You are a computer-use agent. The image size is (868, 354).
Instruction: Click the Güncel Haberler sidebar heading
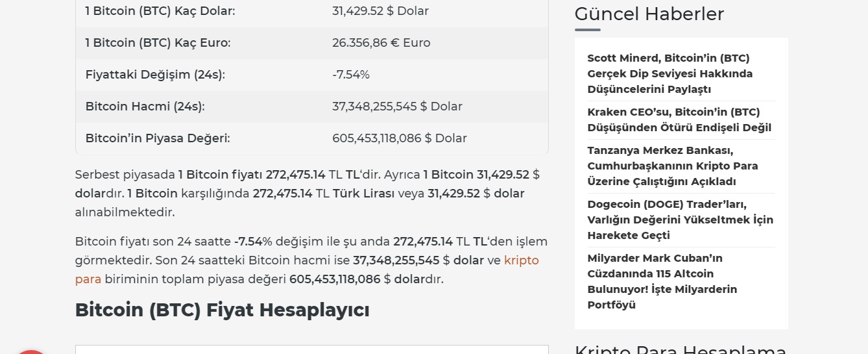click(x=649, y=14)
